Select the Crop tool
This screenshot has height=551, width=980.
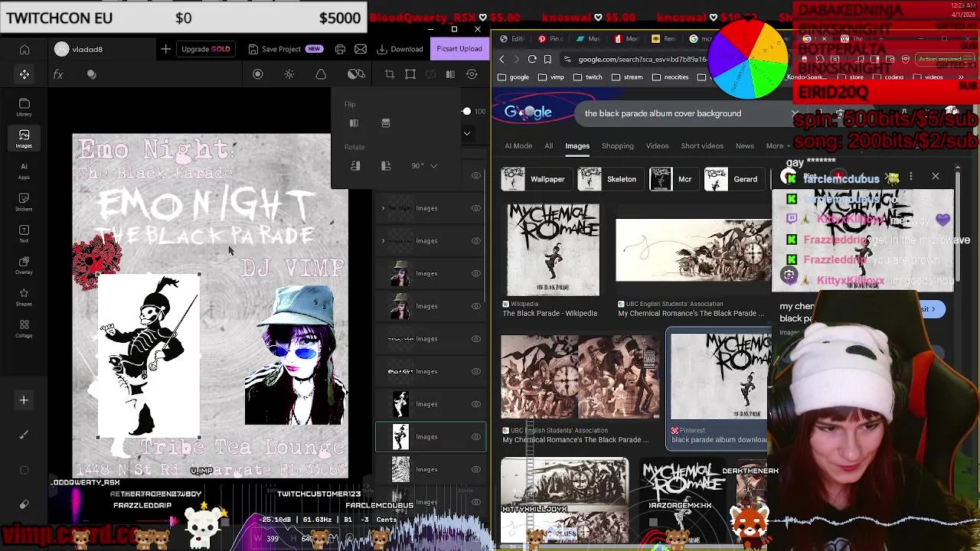point(390,74)
